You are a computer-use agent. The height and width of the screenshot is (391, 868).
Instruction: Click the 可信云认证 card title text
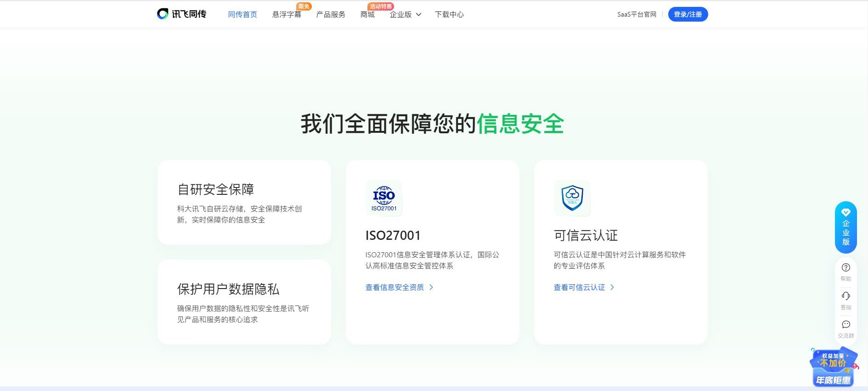pyautogui.click(x=586, y=235)
